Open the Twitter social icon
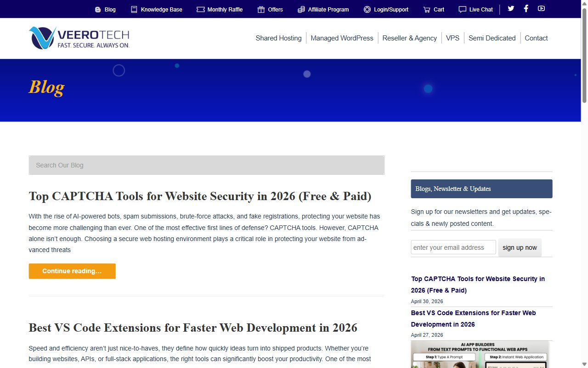 coord(511,8)
